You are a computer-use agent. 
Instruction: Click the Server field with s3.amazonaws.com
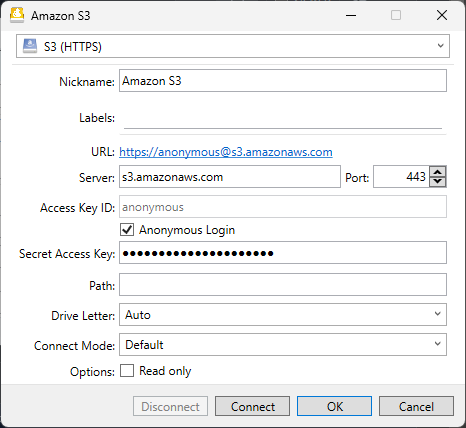pyautogui.click(x=230, y=177)
